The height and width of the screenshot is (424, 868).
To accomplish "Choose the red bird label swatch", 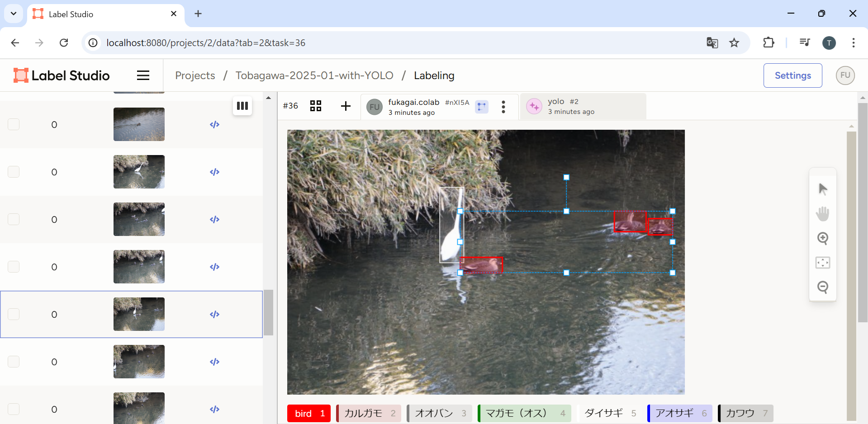I will [x=309, y=413].
